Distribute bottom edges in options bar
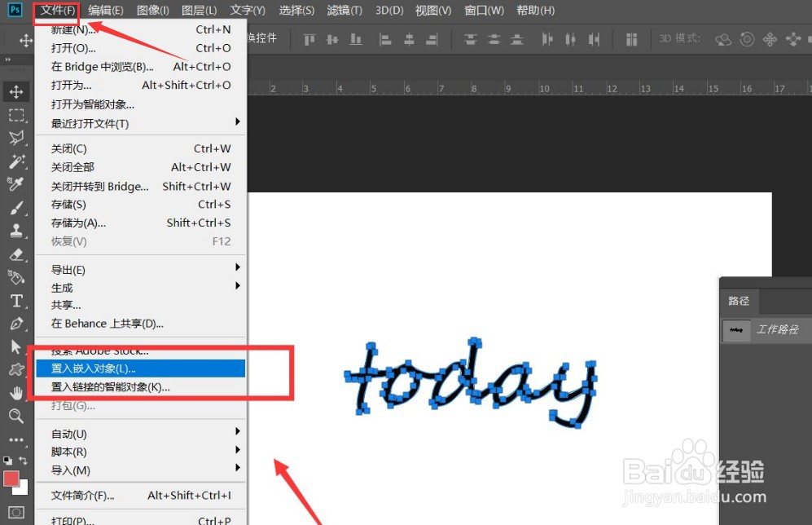Viewport: 812px width, 525px height. click(x=517, y=39)
